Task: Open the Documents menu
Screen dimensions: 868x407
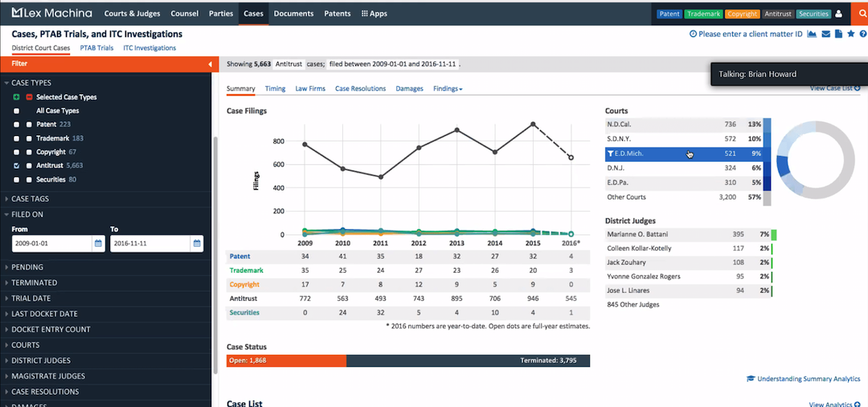Action: coord(293,14)
